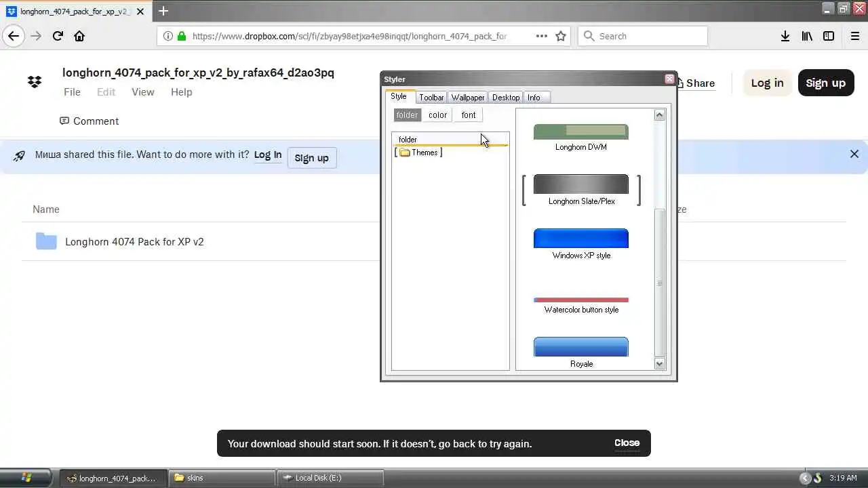Click the Comment speech bubble icon
The width and height of the screenshot is (868, 488).
click(x=64, y=121)
